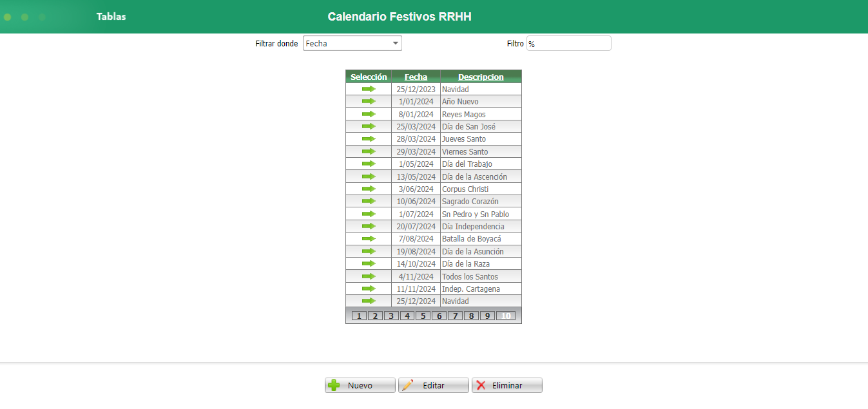868x409 pixels.
Task: Select the Navidad 25/12/2024 row arrow
Action: click(x=369, y=301)
